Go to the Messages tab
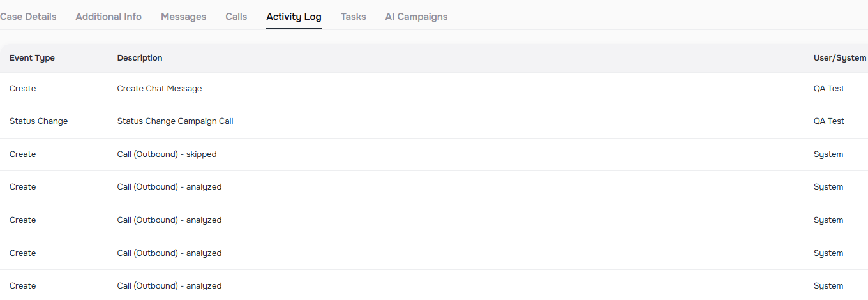 (183, 17)
